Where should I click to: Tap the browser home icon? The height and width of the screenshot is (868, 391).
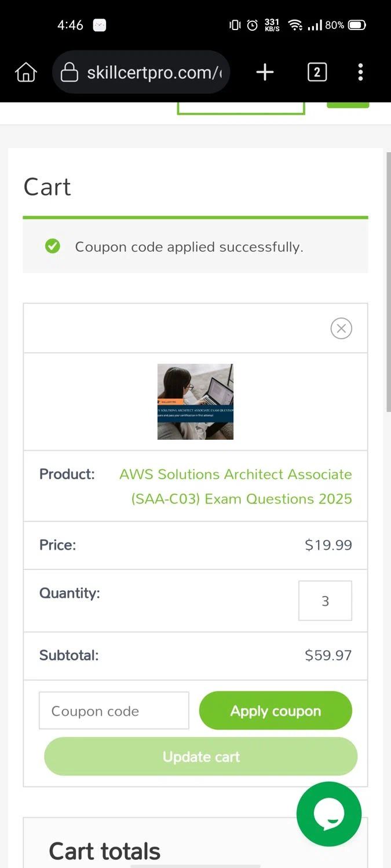[26, 72]
